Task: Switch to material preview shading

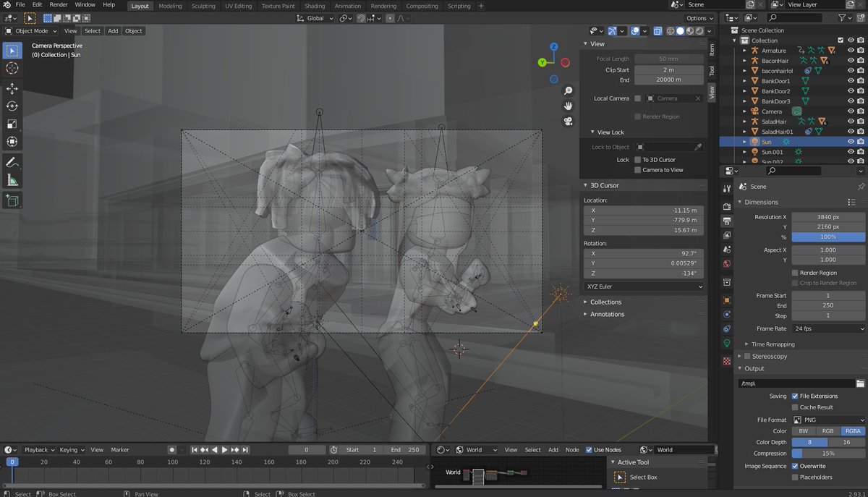Action: coord(689,31)
